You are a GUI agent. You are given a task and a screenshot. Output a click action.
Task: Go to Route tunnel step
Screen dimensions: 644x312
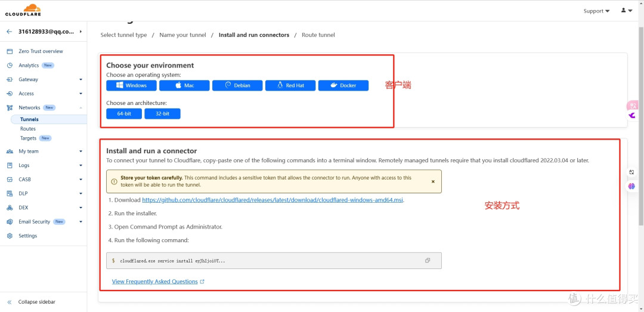[x=318, y=35]
